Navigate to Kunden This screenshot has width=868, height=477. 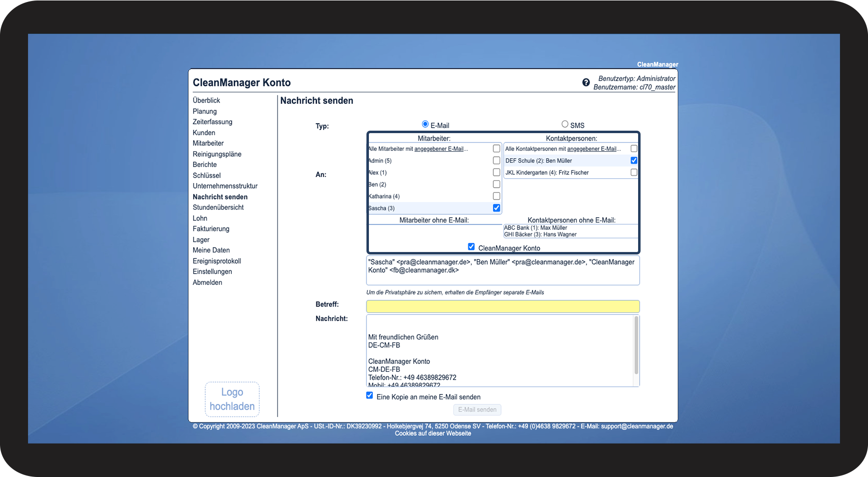coord(204,133)
